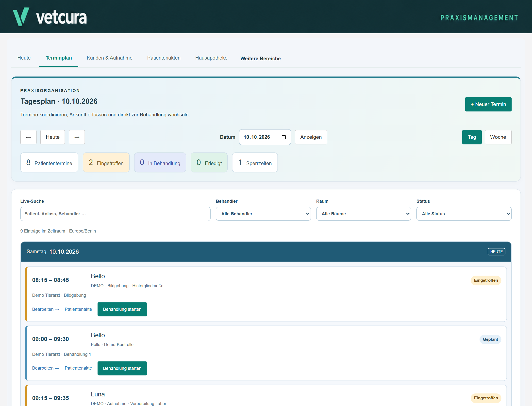Switch to Tag view
This screenshot has height=406, width=532.
point(472,137)
